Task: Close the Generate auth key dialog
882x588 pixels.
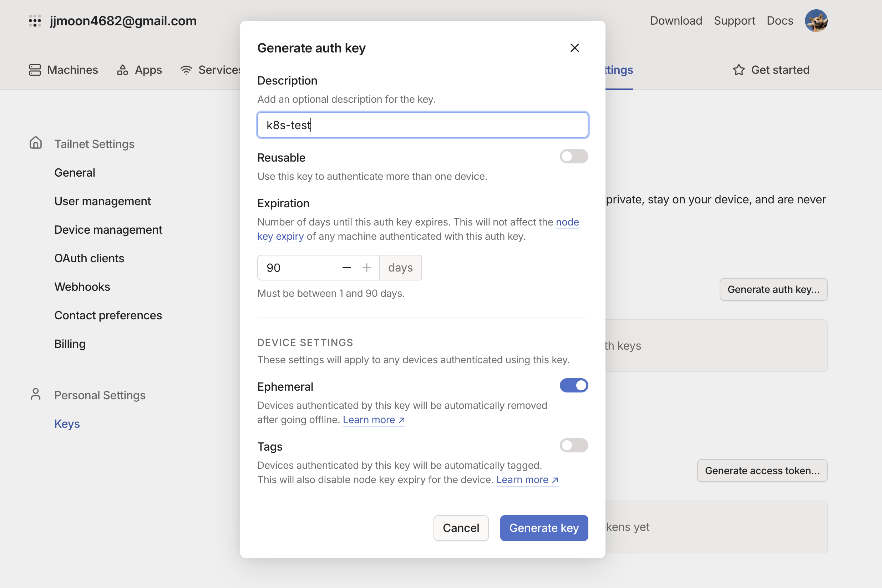Action: tap(574, 48)
